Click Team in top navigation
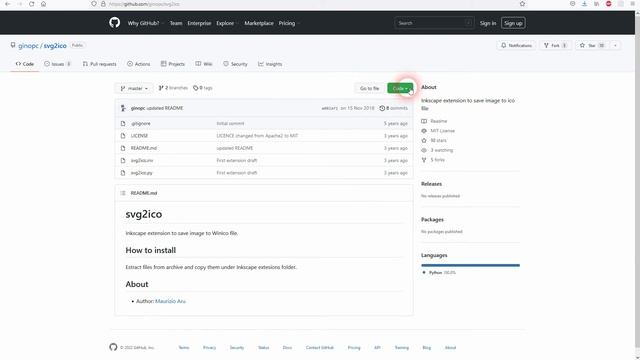 (176, 23)
